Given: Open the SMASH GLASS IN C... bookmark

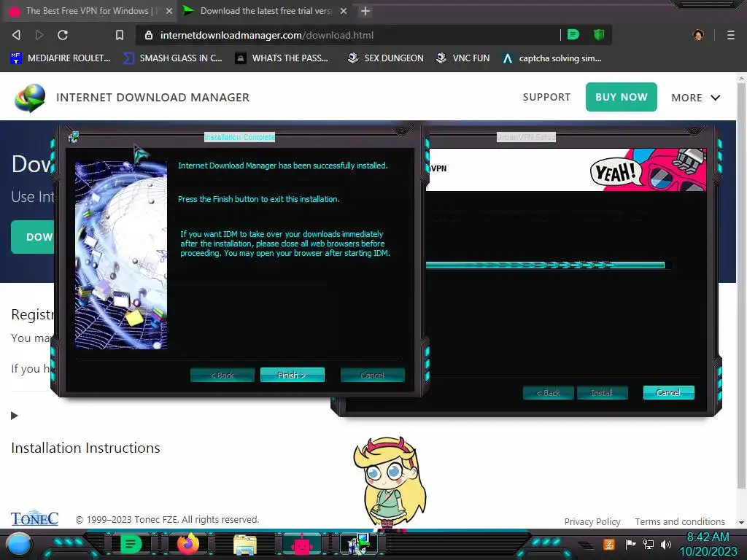Looking at the screenshot, I should point(173,58).
